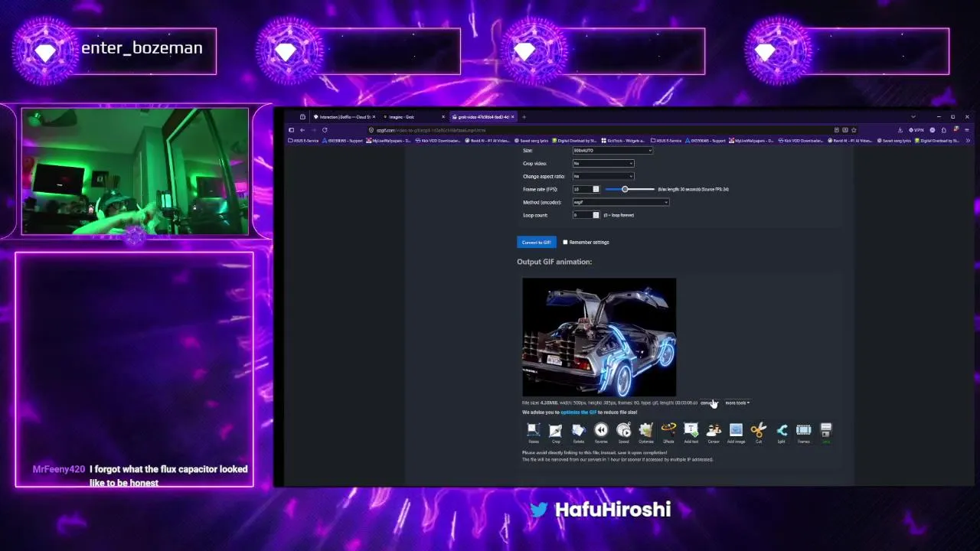Viewport: 980px width, 551px height.
Task: Click the webcam feed panel
Action: [x=135, y=171]
